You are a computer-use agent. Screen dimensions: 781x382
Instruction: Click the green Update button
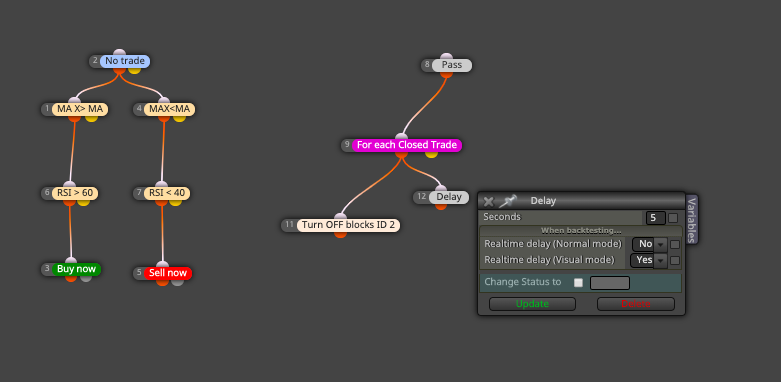532,304
